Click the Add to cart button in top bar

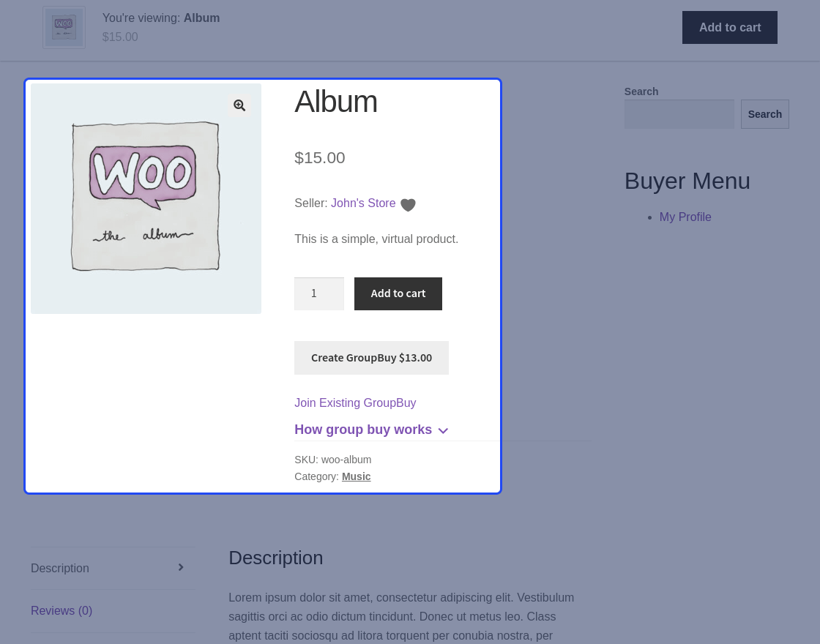729,27
